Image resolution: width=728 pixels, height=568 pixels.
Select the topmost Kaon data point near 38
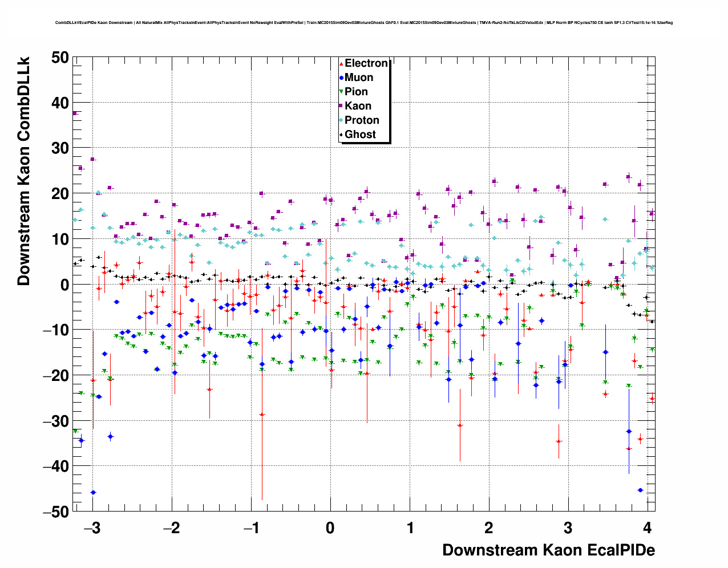click(x=75, y=113)
